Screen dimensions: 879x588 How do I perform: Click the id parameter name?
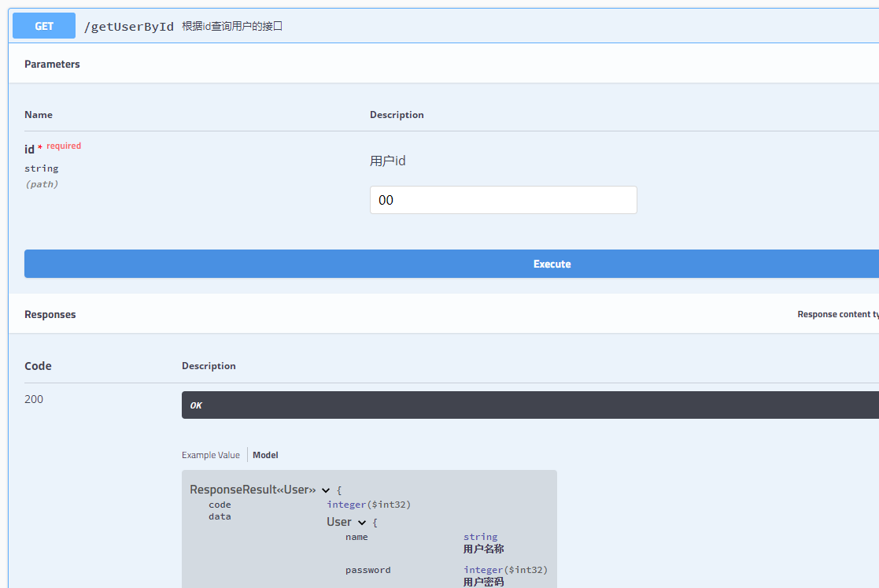coord(30,149)
